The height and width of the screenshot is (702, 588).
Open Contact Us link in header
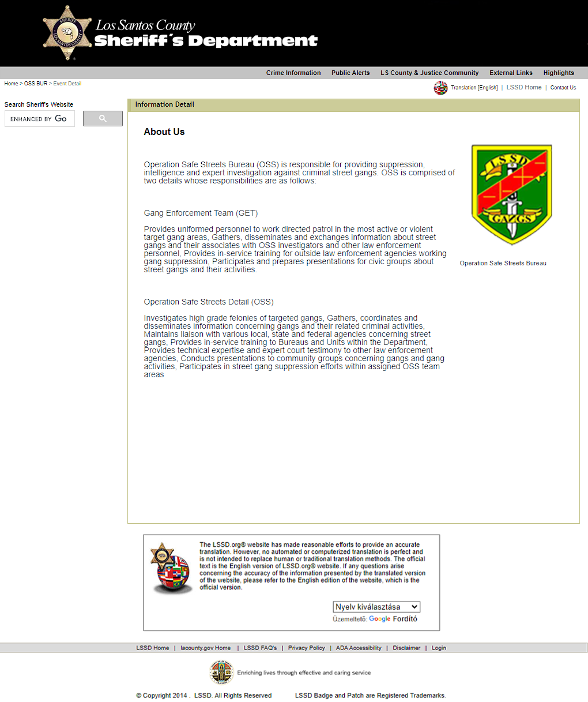pyautogui.click(x=563, y=88)
